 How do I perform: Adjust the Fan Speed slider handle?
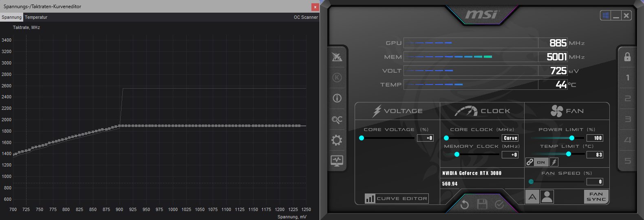[x=531, y=182]
